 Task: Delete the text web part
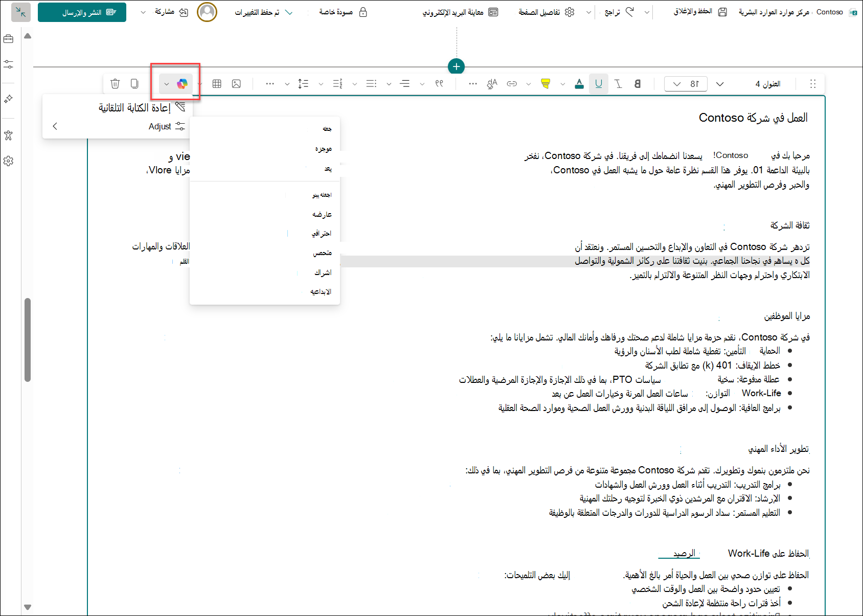coord(115,84)
